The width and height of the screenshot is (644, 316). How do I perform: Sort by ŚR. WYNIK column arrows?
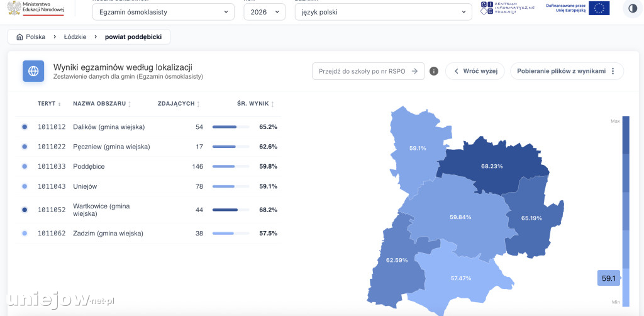click(x=272, y=104)
